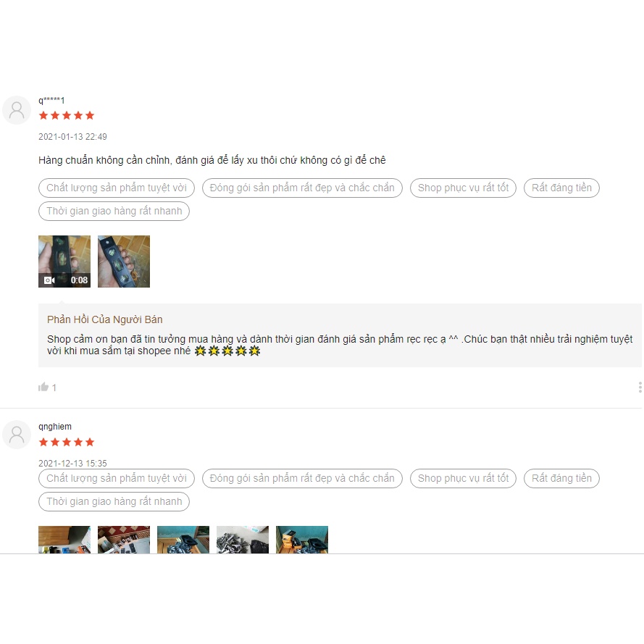Viewport: 644px width, 644px height.
Task: Click 'Thời gian giao hàng rất nhanh' in qnghiem's review
Action: [x=114, y=501]
